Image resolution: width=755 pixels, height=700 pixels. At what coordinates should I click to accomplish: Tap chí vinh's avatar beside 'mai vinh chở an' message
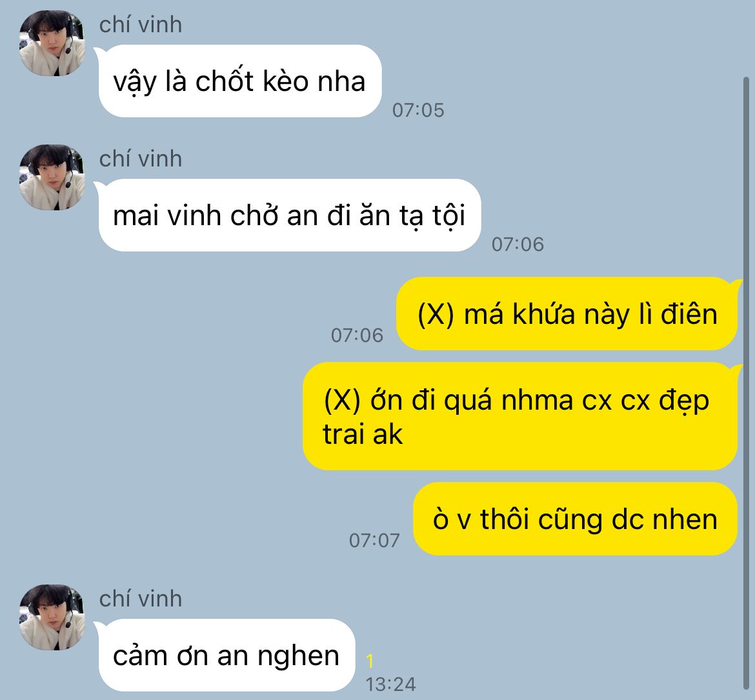(52, 177)
